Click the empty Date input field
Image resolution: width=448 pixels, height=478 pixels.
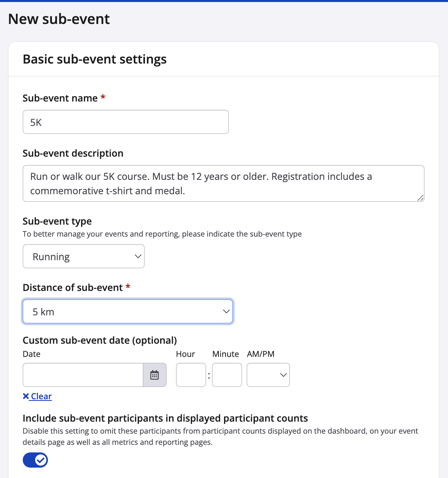coord(83,375)
